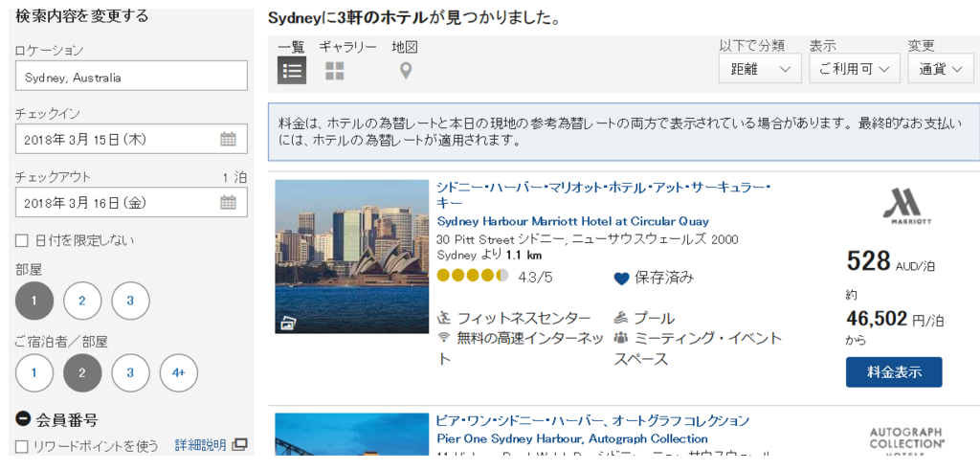980x470 pixels.
Task: Open Pier One hotel thumbnail image
Action: [352, 434]
